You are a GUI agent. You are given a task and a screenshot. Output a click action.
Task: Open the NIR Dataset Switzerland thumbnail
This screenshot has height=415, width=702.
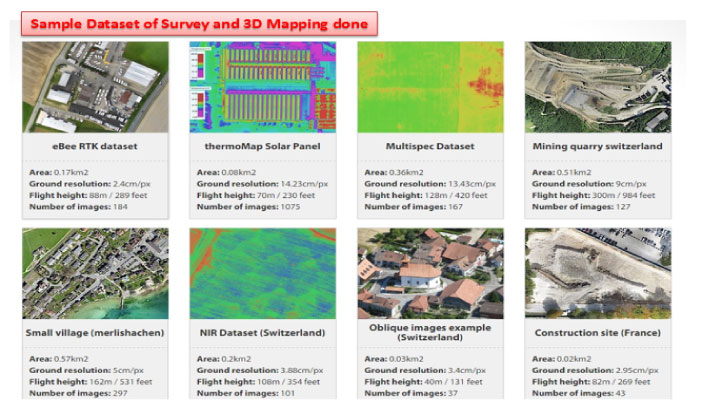click(x=263, y=274)
